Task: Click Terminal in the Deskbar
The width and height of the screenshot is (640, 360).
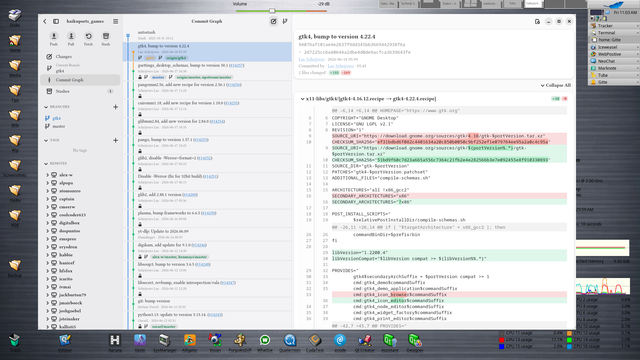Action: coord(613,33)
